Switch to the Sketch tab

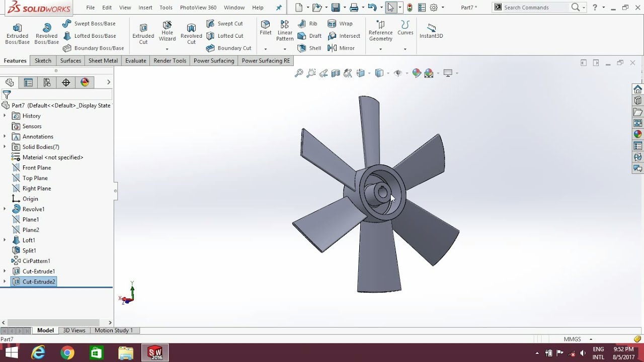point(43,61)
